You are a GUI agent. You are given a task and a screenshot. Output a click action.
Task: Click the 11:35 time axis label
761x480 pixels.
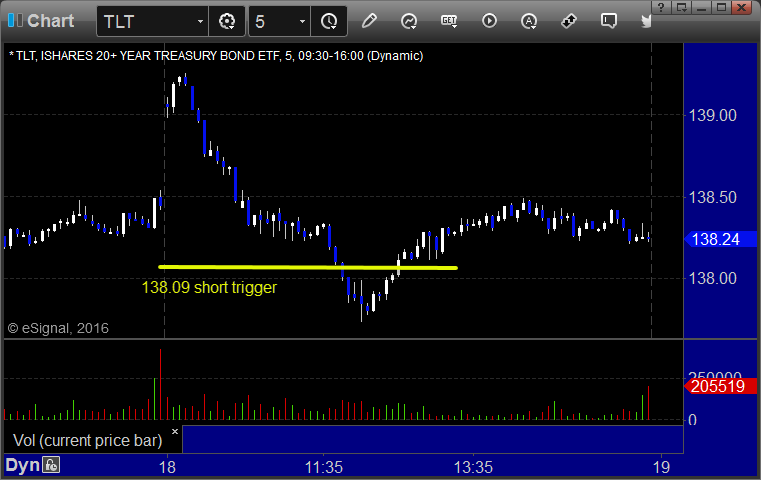coord(324,467)
